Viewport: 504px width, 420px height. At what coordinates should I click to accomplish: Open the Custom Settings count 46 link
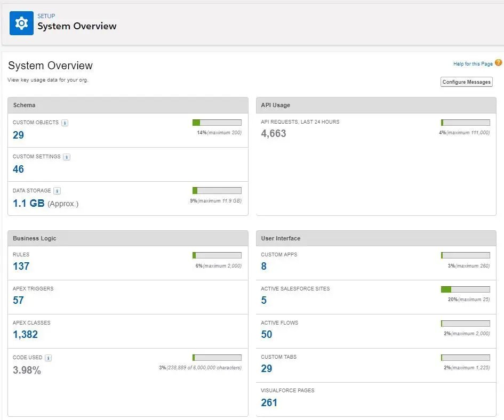(x=18, y=169)
